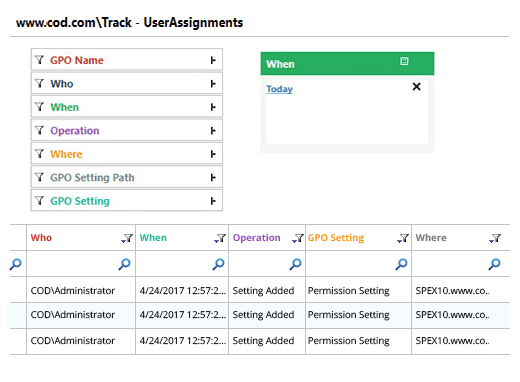Click the funnel icon beside the teal GPO Setting filter row

pos(39,201)
